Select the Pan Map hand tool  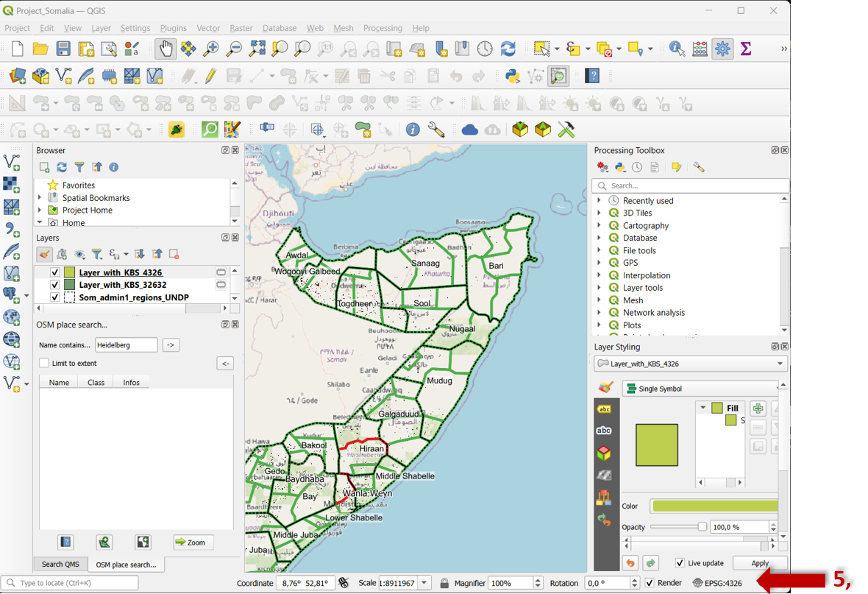(166, 49)
